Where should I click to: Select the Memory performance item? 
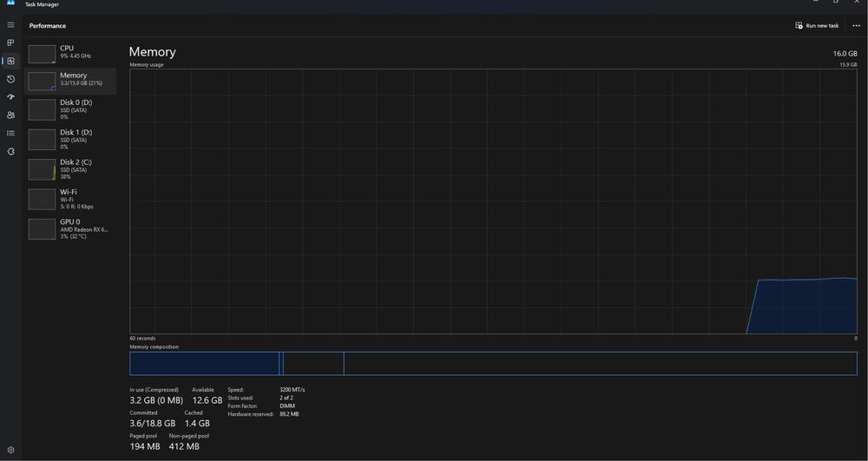(x=70, y=81)
